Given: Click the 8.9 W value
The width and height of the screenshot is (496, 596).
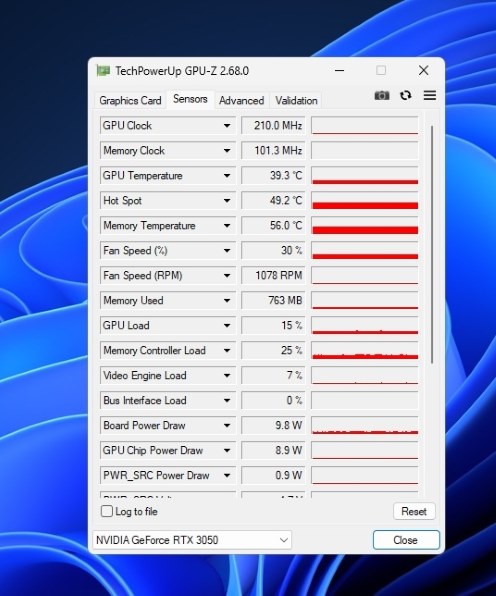Looking at the screenshot, I should 273,450.
